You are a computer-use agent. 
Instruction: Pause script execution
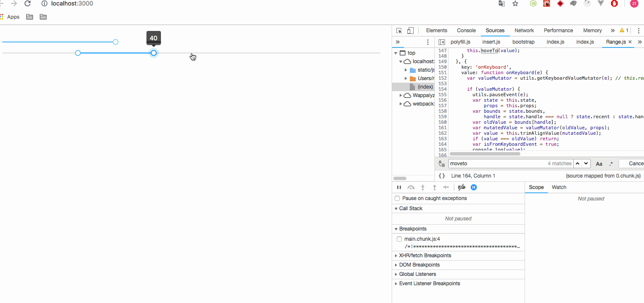point(399,187)
